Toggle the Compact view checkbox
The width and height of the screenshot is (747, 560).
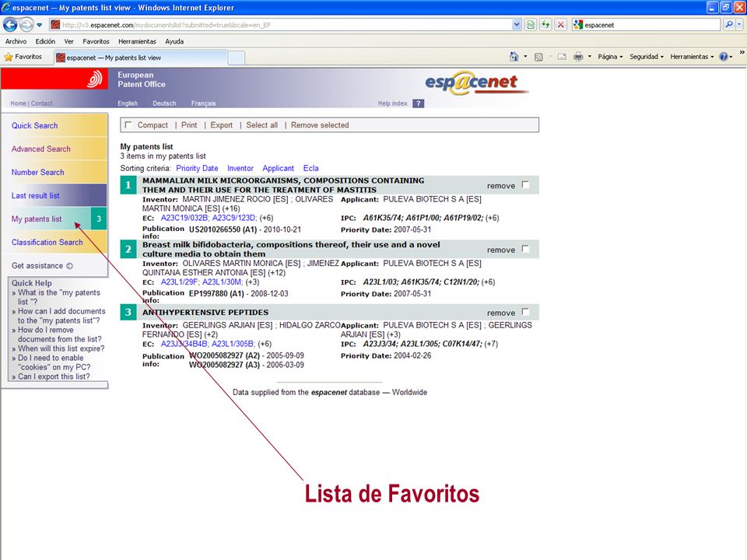click(128, 124)
